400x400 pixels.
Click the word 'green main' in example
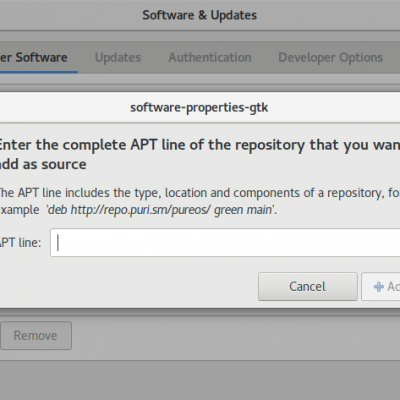tap(243, 210)
